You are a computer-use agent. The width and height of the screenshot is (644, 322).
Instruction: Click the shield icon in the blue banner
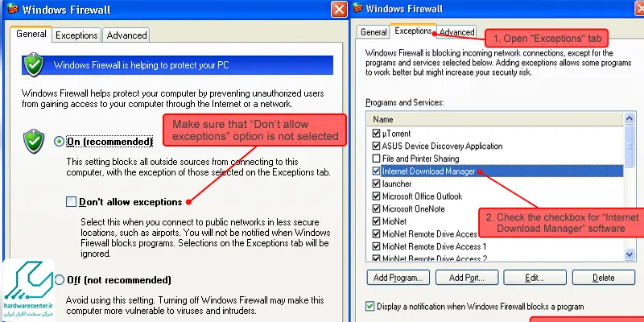(33, 65)
